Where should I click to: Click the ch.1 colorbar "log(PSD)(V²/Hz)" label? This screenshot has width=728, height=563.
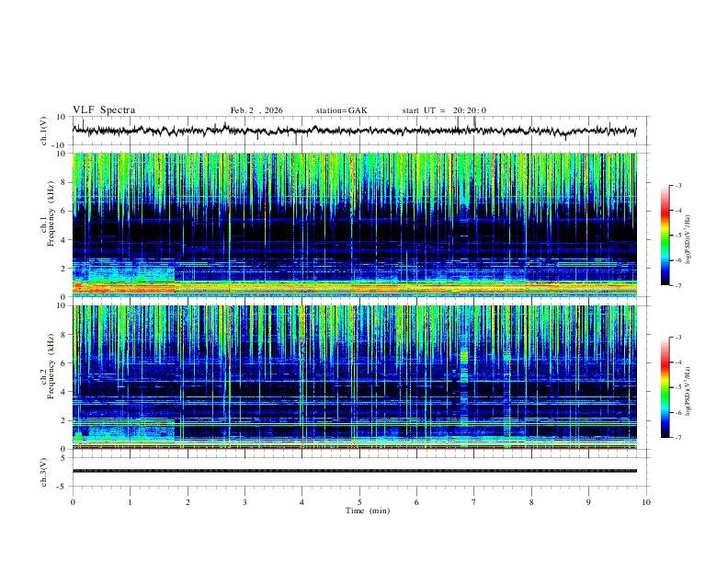pos(688,240)
